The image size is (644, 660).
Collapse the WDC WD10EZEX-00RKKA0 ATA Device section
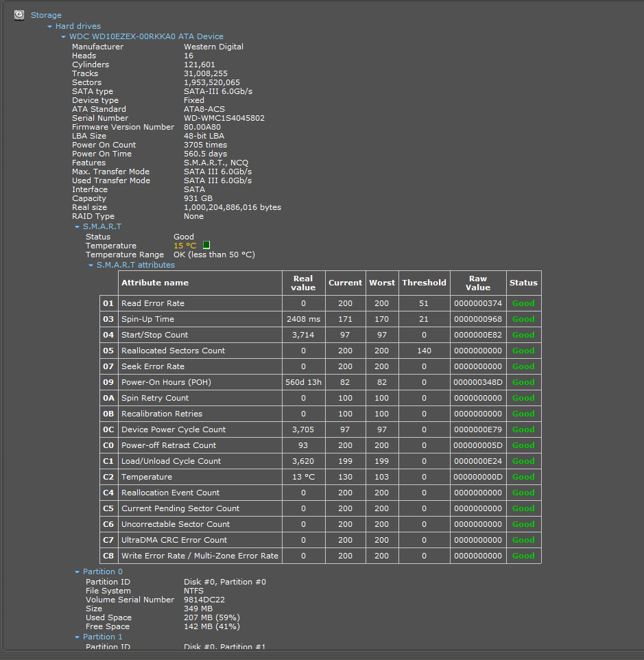(64, 37)
